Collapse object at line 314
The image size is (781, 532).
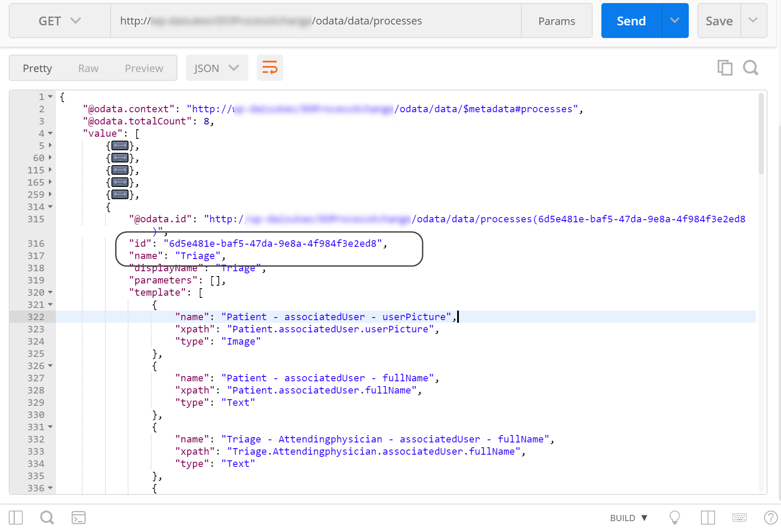50,207
